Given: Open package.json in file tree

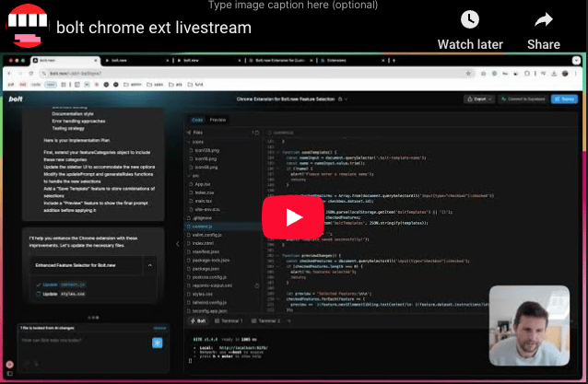Looking at the screenshot, I should [206, 269].
